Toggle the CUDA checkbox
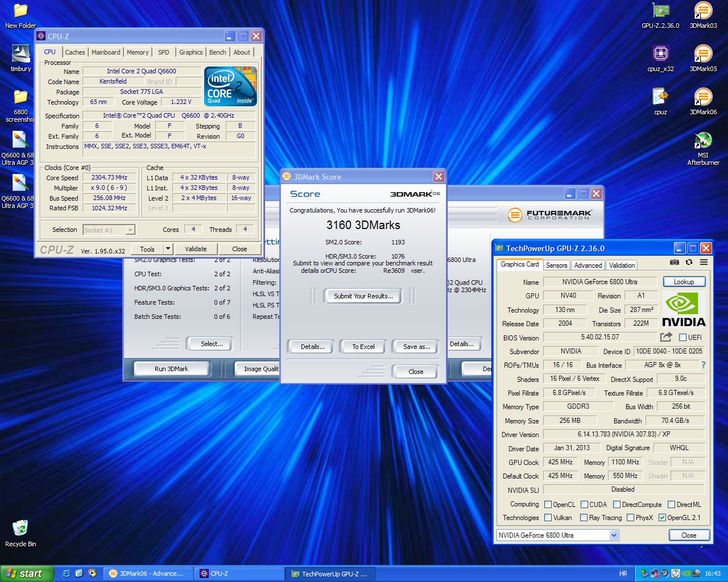This screenshot has height=582, width=728. (584, 504)
